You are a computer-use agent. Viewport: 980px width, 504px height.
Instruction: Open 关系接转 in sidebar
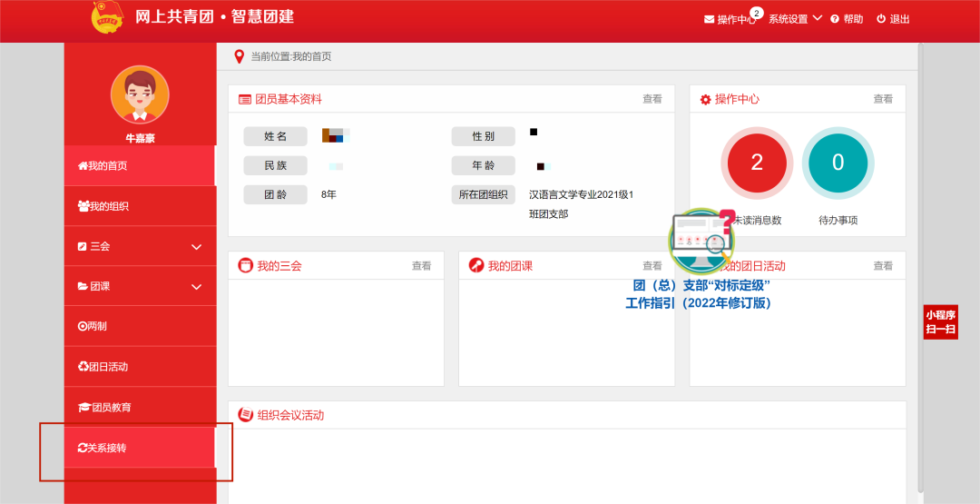coord(140,448)
